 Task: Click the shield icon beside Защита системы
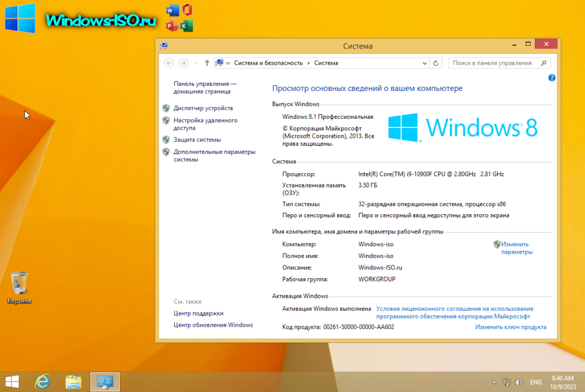coord(166,139)
